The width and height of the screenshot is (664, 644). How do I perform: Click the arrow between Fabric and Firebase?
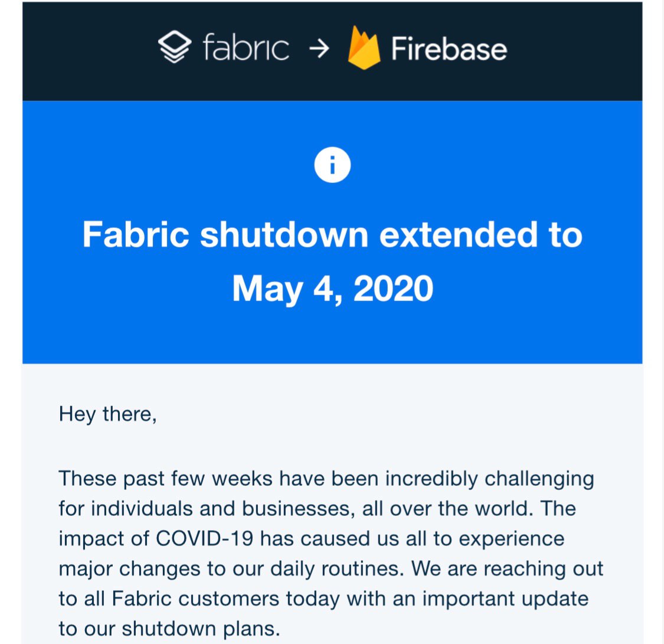tap(319, 50)
